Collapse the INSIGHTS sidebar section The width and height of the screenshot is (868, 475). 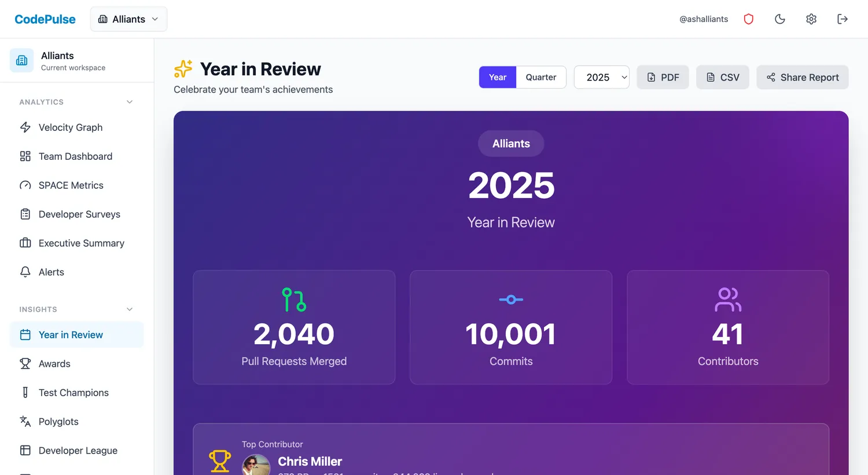128,309
